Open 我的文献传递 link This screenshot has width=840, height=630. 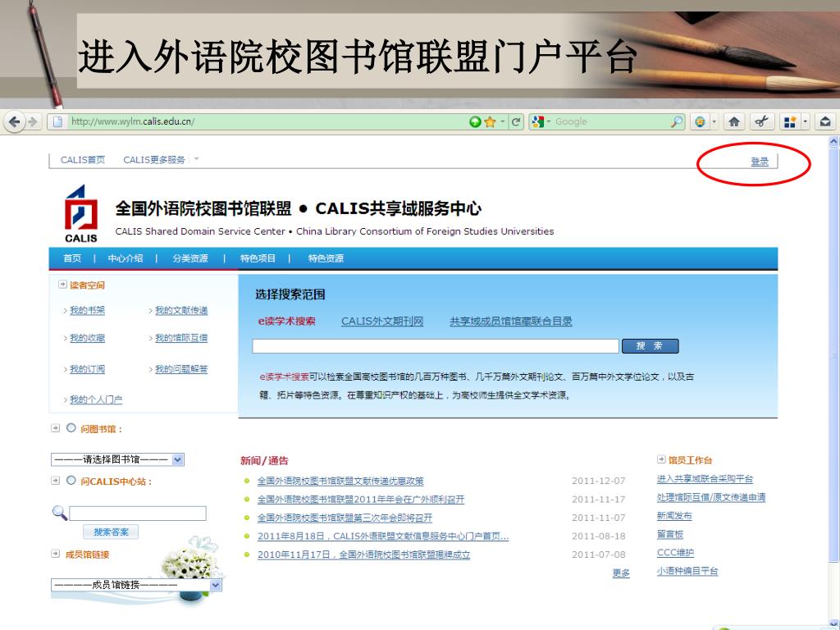pos(181,310)
